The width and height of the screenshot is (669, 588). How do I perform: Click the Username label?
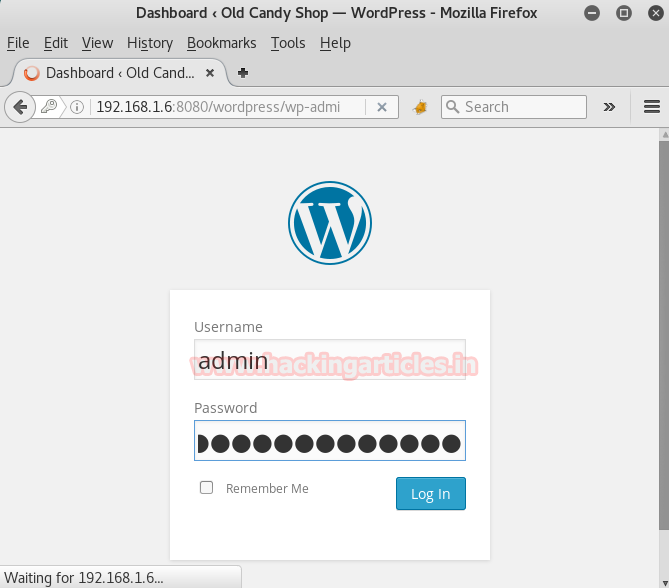pos(228,327)
